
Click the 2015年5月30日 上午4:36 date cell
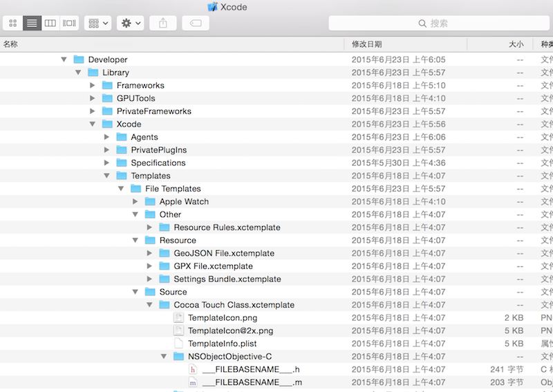point(399,162)
